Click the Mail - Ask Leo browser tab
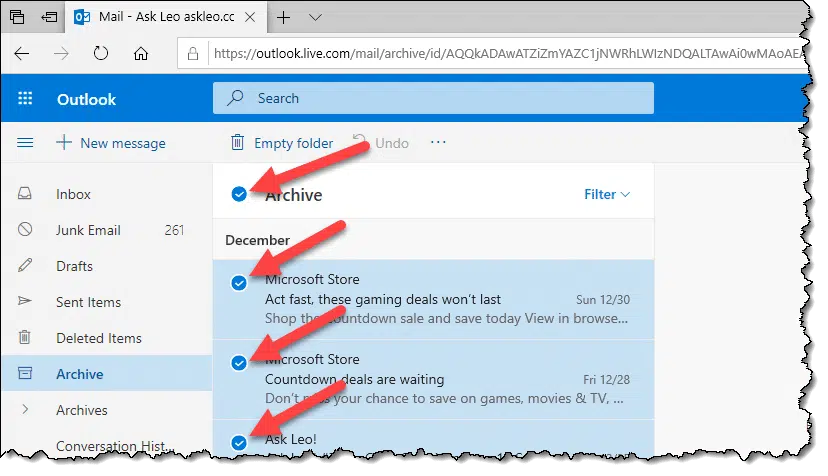Image resolution: width=828 pixels, height=476 pixels. coord(166,17)
